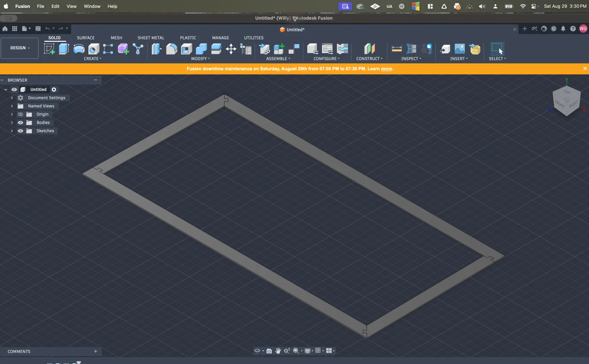Click the Insert Canvas image icon

[x=460, y=49]
